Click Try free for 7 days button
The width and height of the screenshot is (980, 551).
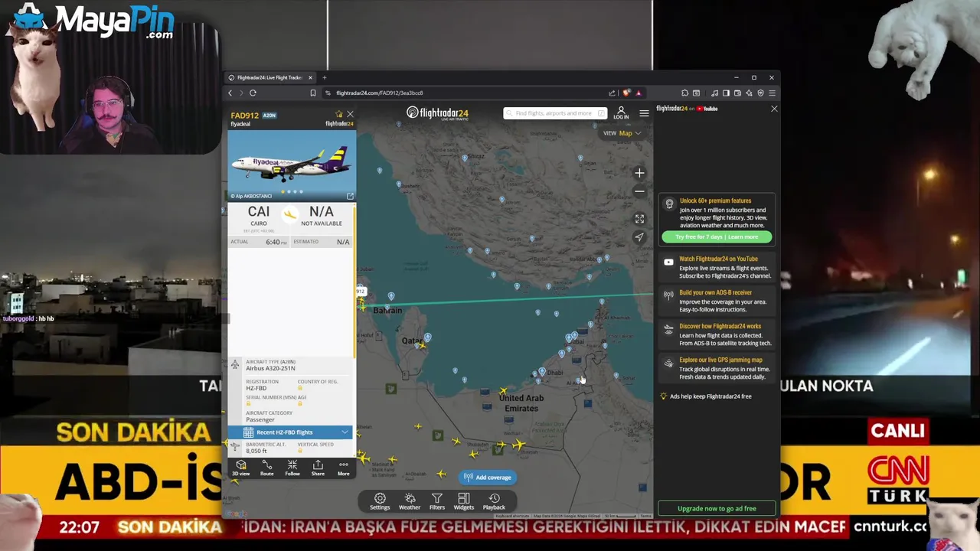pos(717,237)
